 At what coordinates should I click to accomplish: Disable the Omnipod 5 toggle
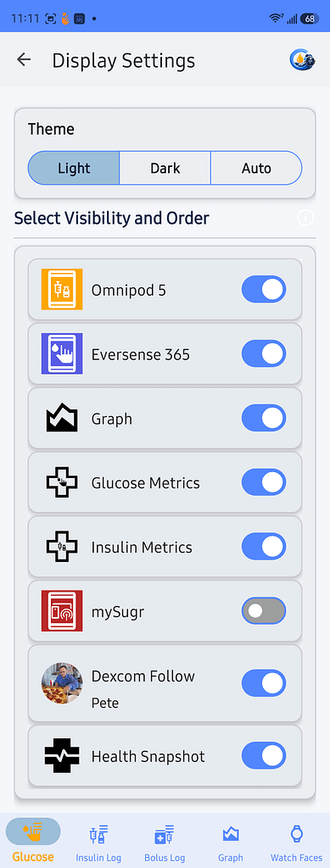coord(264,289)
